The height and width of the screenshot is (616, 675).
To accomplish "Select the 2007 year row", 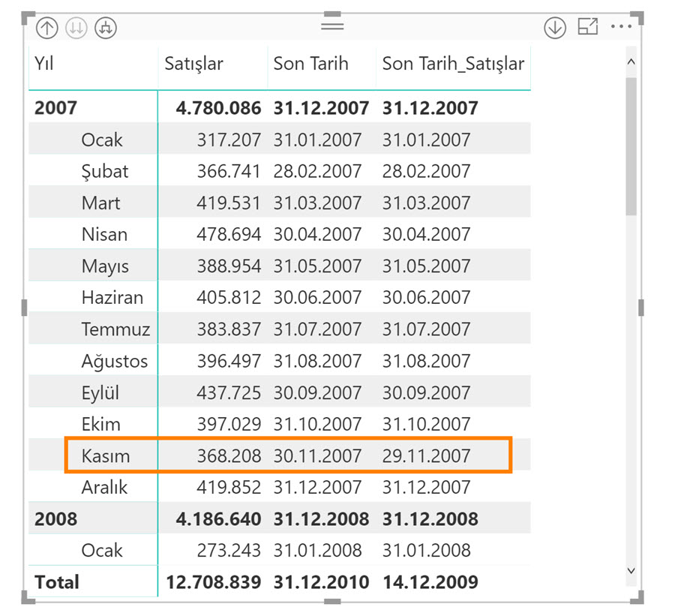I will [280, 108].
